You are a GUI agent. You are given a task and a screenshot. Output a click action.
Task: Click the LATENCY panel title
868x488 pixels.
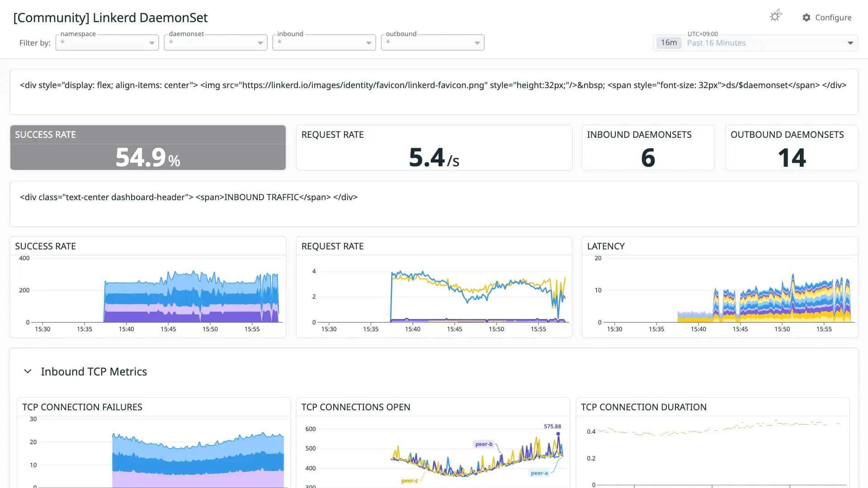(606, 246)
